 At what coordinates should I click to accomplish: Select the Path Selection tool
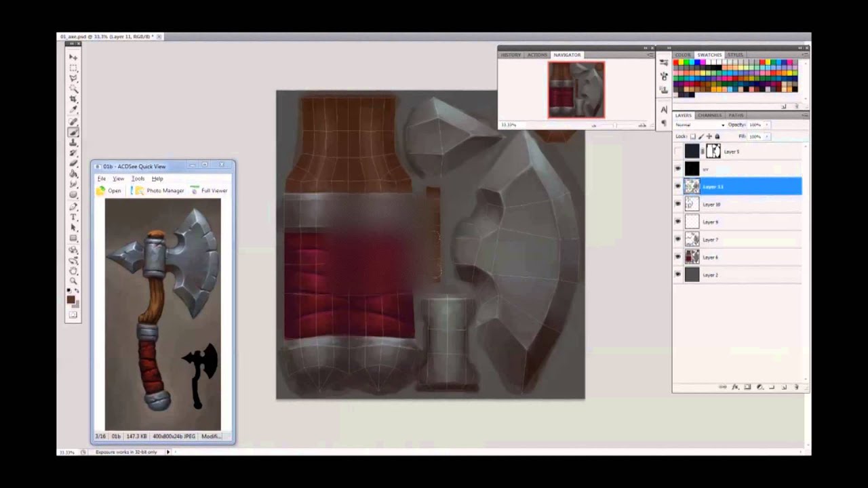(73, 226)
